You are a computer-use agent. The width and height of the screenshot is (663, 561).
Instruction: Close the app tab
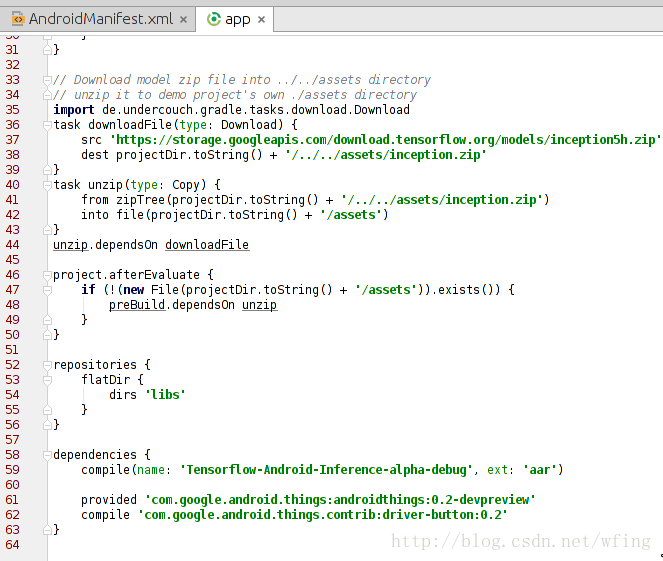click(261, 19)
